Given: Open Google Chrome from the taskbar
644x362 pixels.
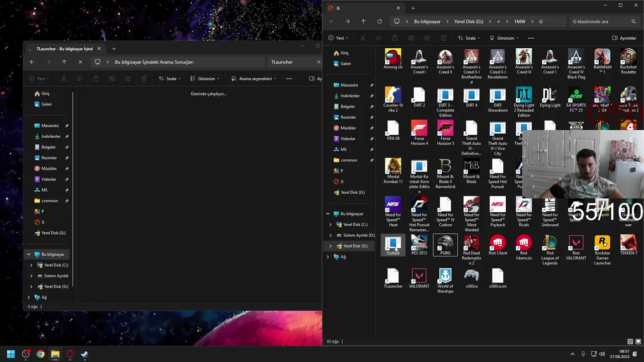Looking at the screenshot, I should point(40,354).
